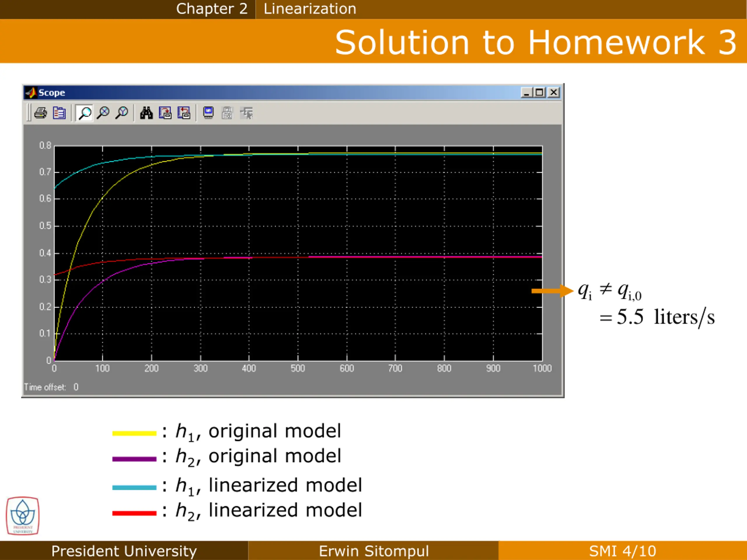
Task: Select the Zoom X-axis tool
Action: click(103, 113)
